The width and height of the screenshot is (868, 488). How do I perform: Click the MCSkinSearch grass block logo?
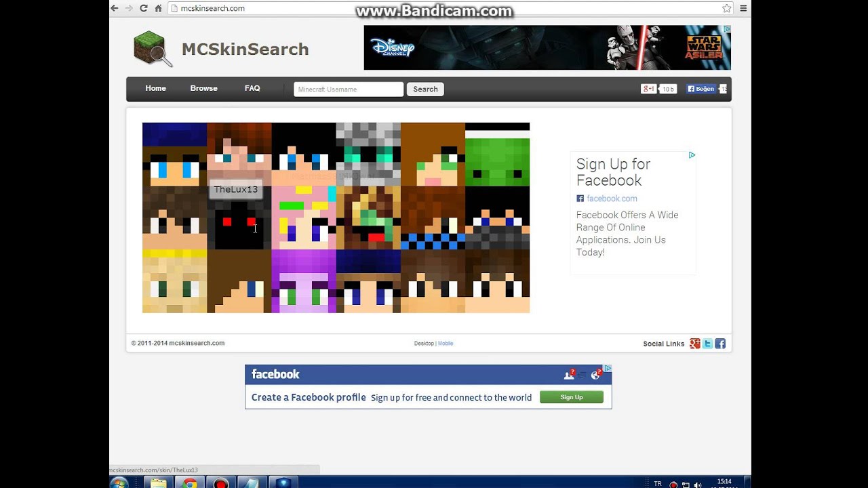(x=153, y=49)
